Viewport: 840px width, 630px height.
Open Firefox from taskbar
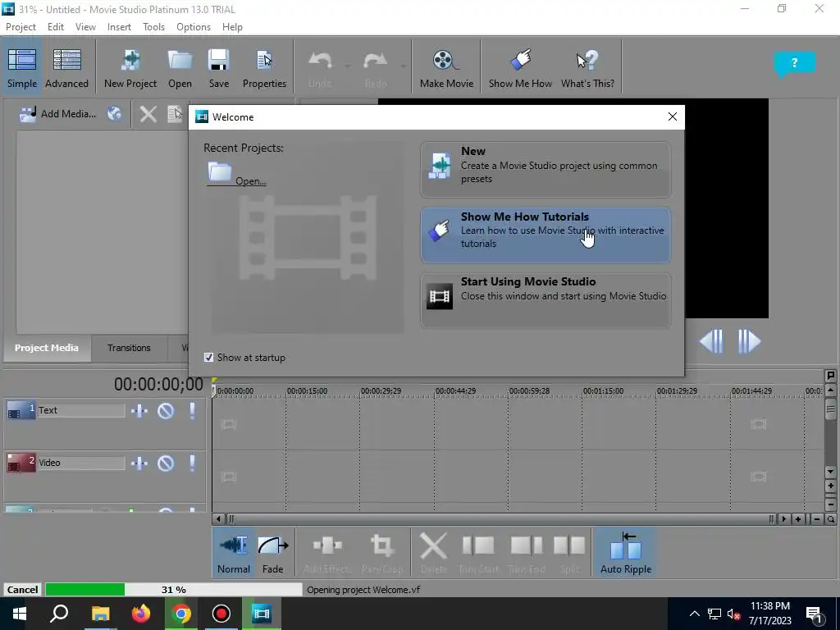tap(141, 614)
